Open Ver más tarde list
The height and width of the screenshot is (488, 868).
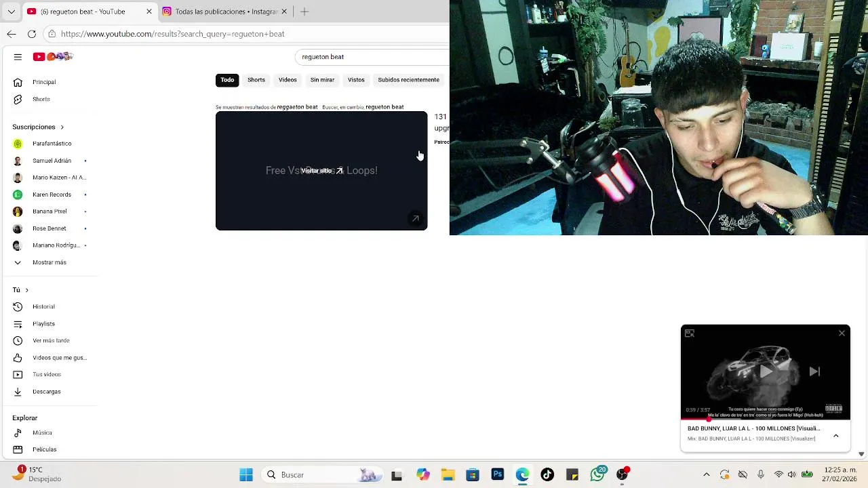tap(49, 340)
